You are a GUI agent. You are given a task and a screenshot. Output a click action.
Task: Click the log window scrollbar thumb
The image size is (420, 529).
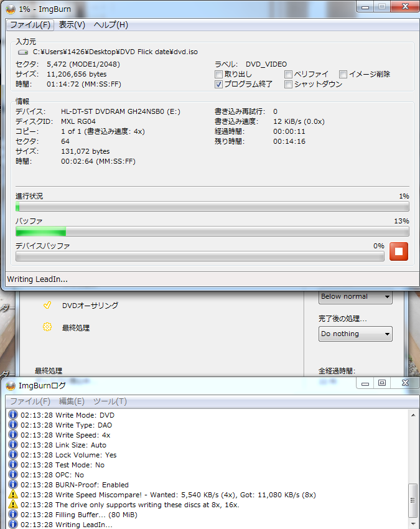coord(413,500)
